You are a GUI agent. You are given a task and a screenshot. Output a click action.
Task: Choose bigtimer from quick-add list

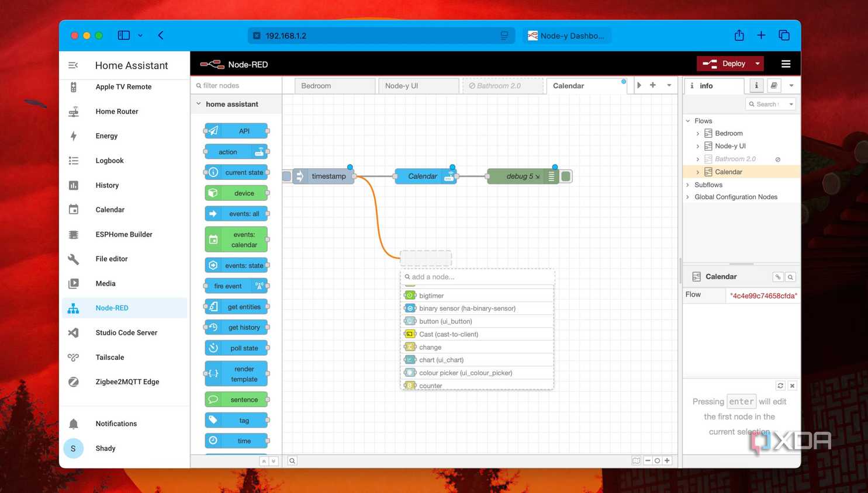point(477,296)
